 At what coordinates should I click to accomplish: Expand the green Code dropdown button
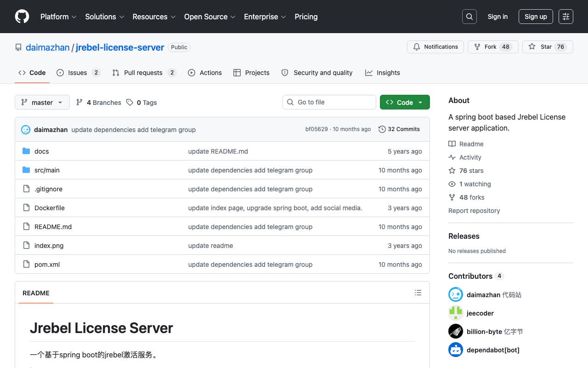click(405, 102)
